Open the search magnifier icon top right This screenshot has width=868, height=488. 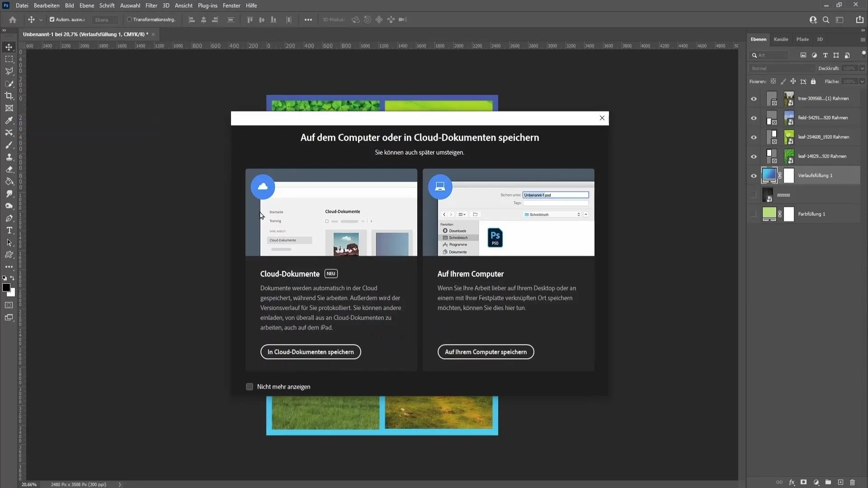click(x=826, y=19)
